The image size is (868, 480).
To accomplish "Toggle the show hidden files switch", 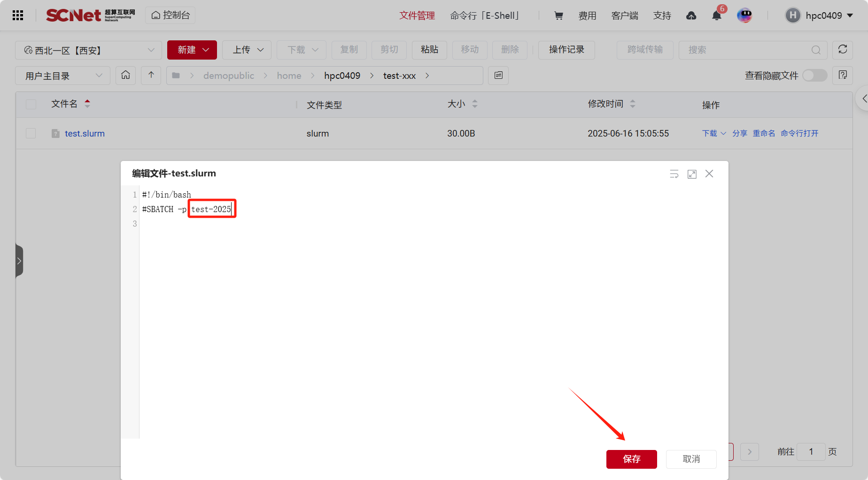I will 814,76.
